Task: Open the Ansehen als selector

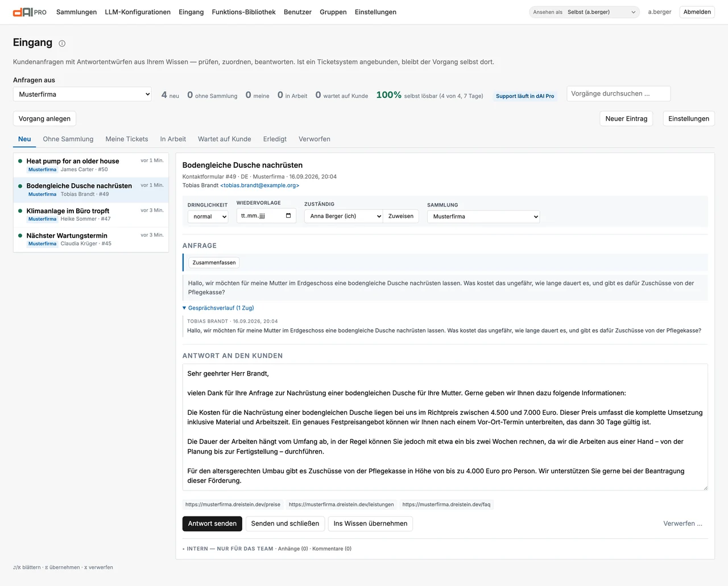Action: click(584, 12)
